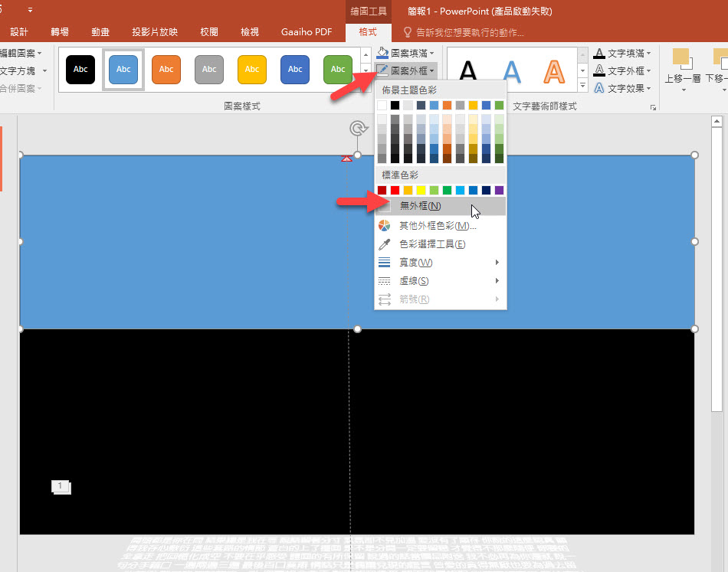Select the black Abc shape style
728x572 pixels.
pyautogui.click(x=80, y=69)
